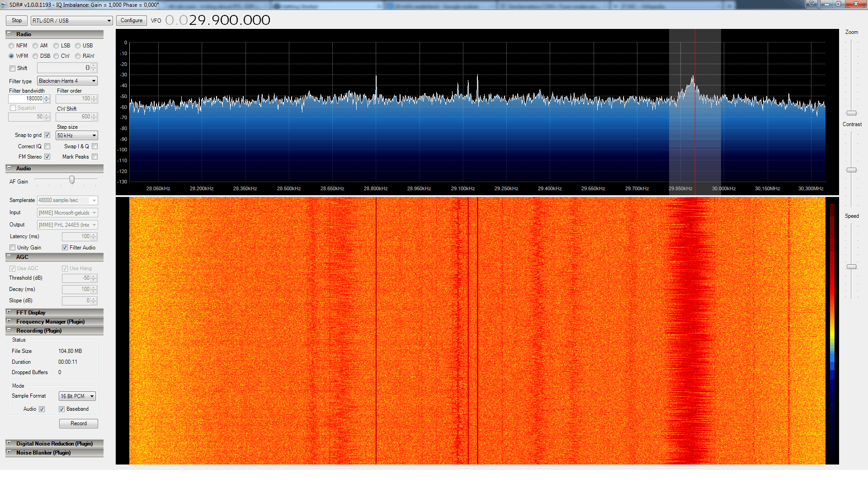Screen dimensions: 868x488
Task: Collapse the Audio panel minus icon
Action: [9, 168]
